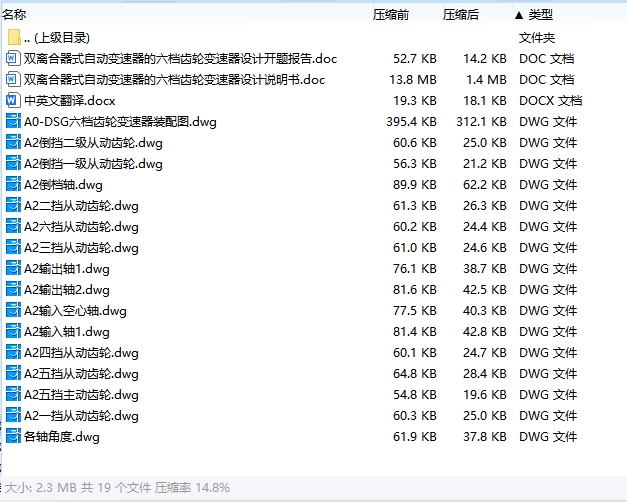Click the 395.4 KB size value
This screenshot has width=627, height=502.
pos(411,122)
